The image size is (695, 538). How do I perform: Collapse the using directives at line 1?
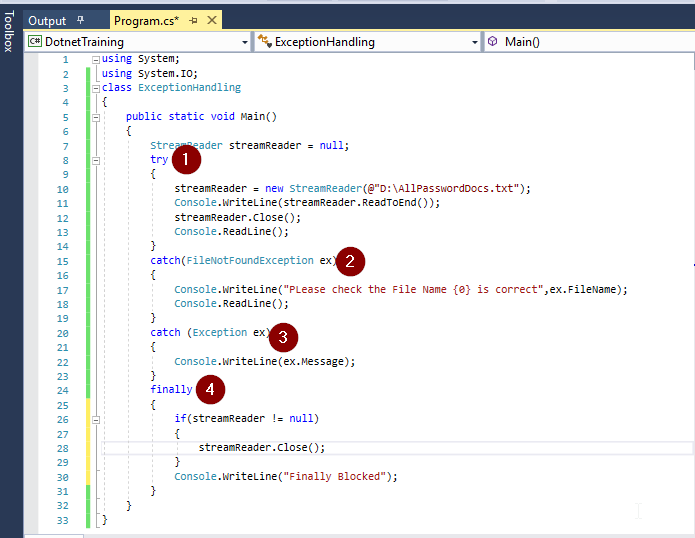tap(96, 60)
